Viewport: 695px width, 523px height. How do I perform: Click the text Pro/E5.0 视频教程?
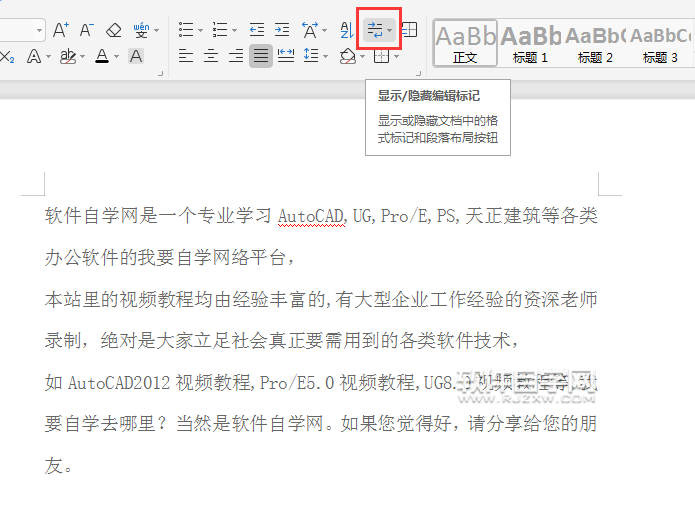[x=340, y=382]
